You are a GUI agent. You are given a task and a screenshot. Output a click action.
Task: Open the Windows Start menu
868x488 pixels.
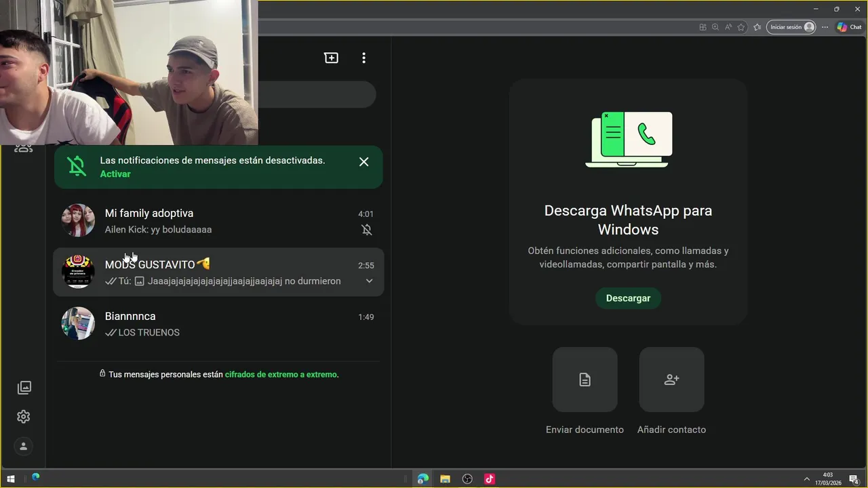(x=11, y=479)
